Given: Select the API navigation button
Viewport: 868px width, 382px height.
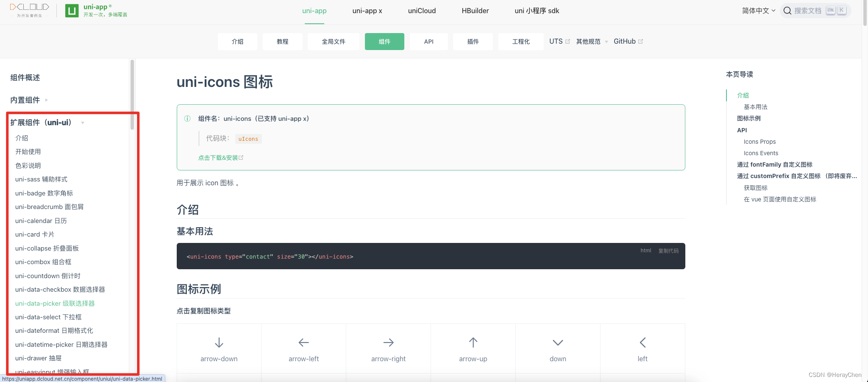Looking at the screenshot, I should [x=428, y=42].
